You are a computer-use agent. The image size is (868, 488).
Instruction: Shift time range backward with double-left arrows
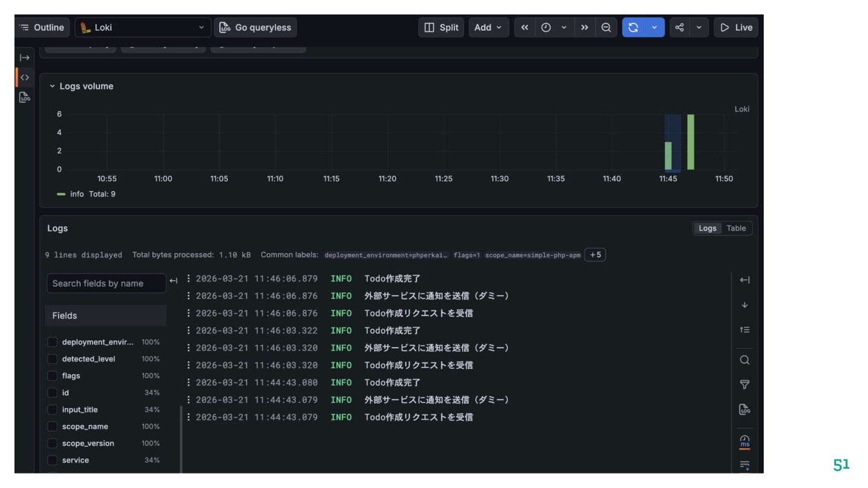tap(524, 28)
